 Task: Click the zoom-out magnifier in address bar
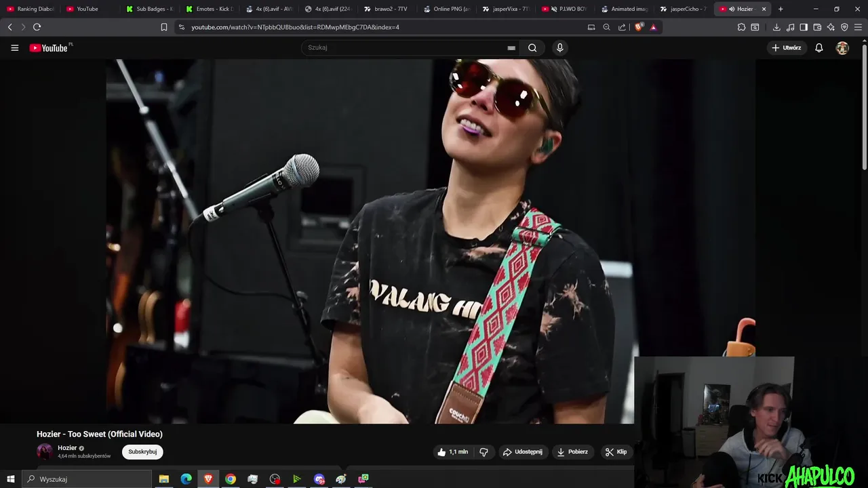606,27
